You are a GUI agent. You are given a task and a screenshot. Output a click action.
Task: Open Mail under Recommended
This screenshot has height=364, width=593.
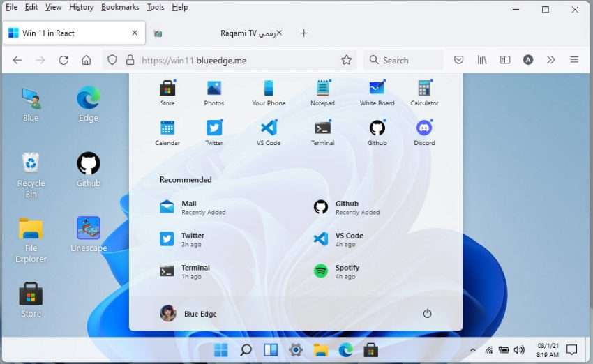[x=193, y=208]
